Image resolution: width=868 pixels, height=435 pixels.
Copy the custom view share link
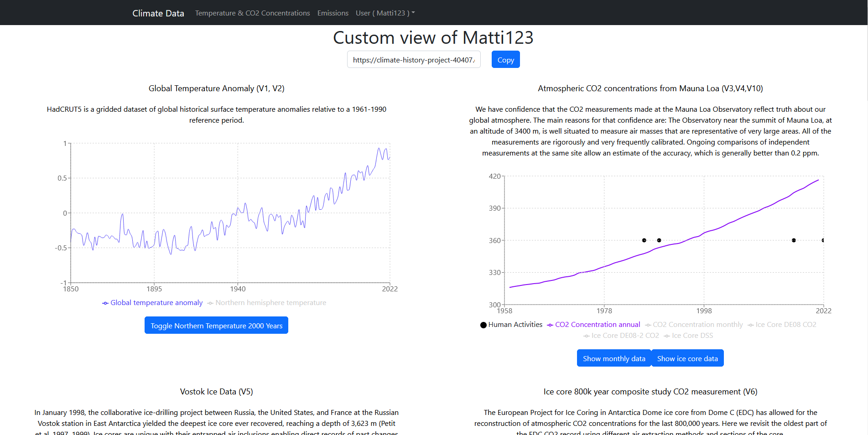[x=505, y=59]
